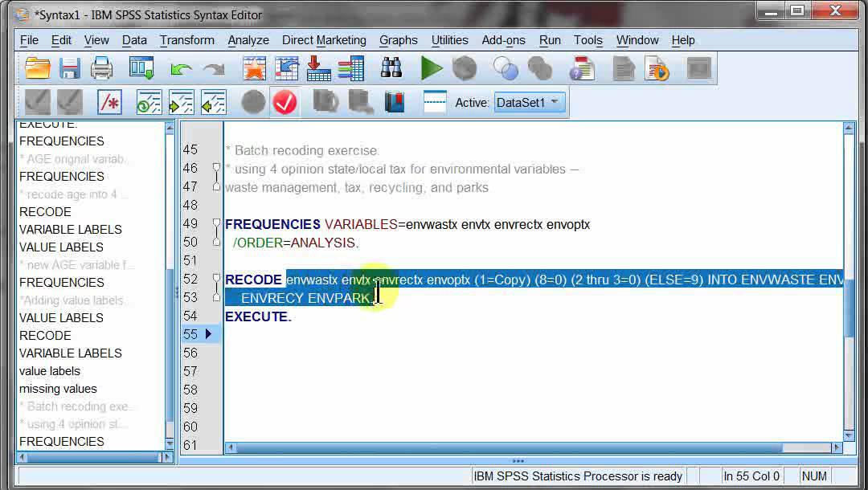Select lowercase 'value labels' navigation entry

pyautogui.click(x=50, y=371)
